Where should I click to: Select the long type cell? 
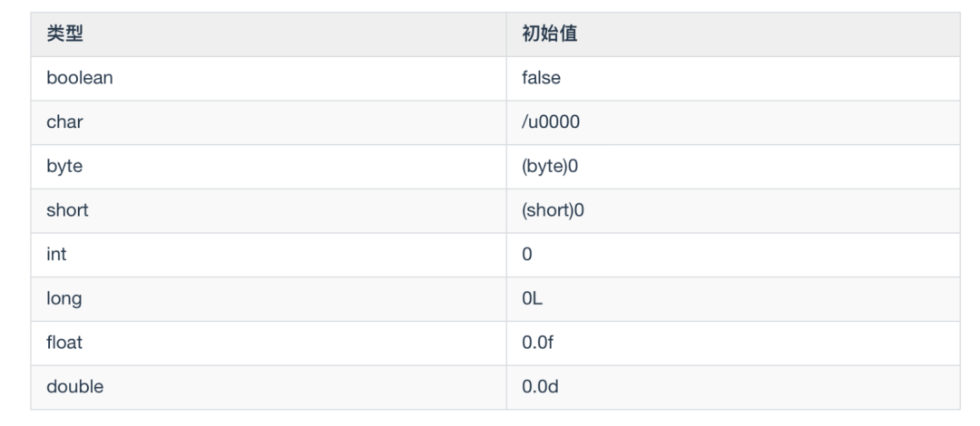pos(64,299)
